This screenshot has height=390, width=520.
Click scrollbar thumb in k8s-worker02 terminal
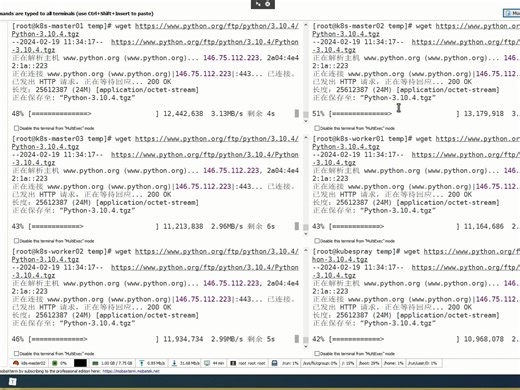(306, 340)
